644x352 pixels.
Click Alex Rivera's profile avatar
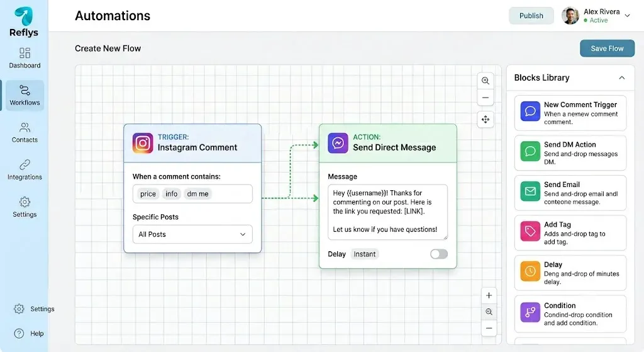570,16
